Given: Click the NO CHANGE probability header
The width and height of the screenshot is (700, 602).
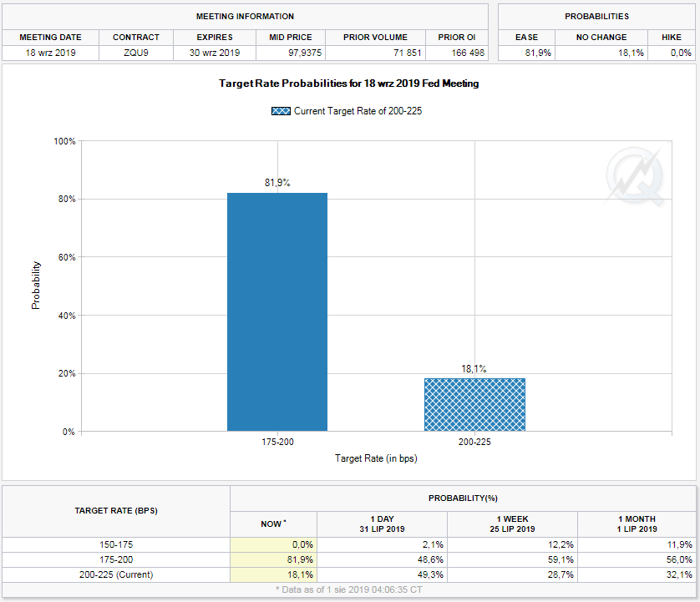Looking at the screenshot, I should click(x=601, y=38).
